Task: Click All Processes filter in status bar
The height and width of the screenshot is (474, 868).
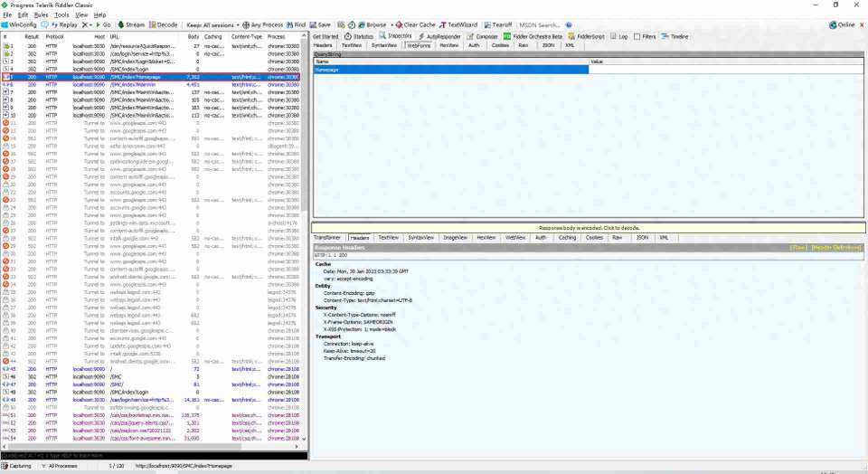Action: click(x=60, y=466)
